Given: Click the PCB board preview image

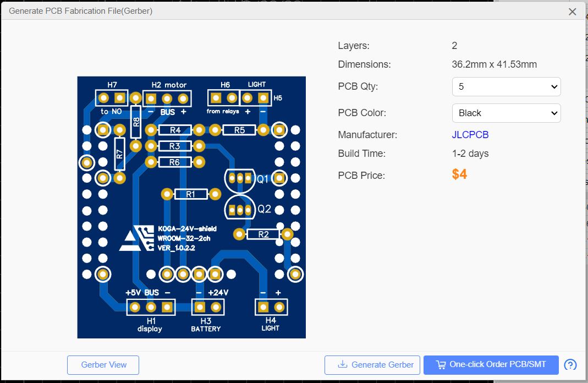Looking at the screenshot, I should tap(191, 207).
